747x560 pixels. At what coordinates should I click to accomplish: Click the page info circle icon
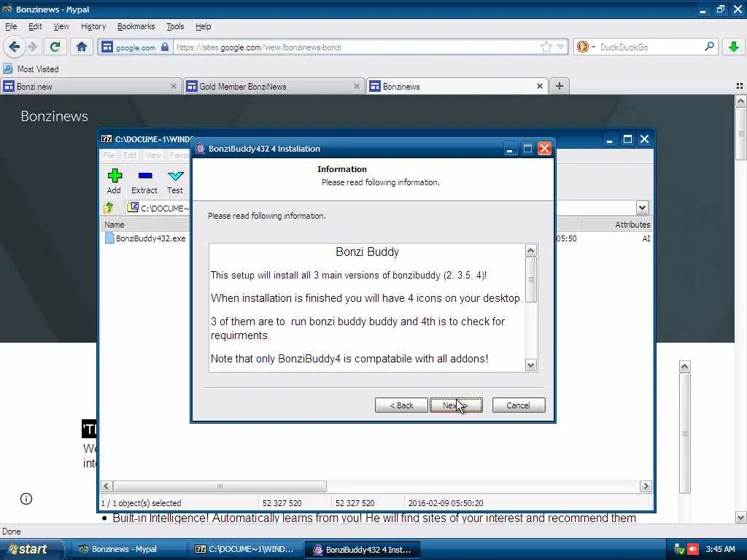point(26,499)
